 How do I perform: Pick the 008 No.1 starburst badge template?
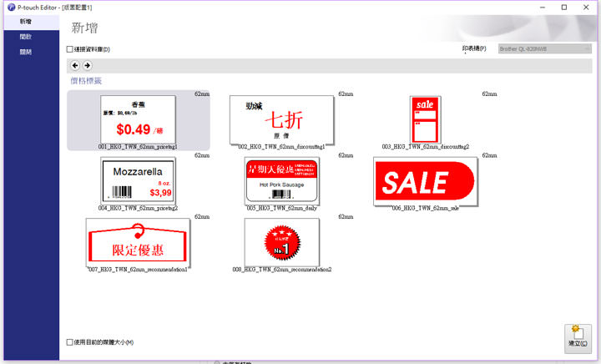click(282, 242)
